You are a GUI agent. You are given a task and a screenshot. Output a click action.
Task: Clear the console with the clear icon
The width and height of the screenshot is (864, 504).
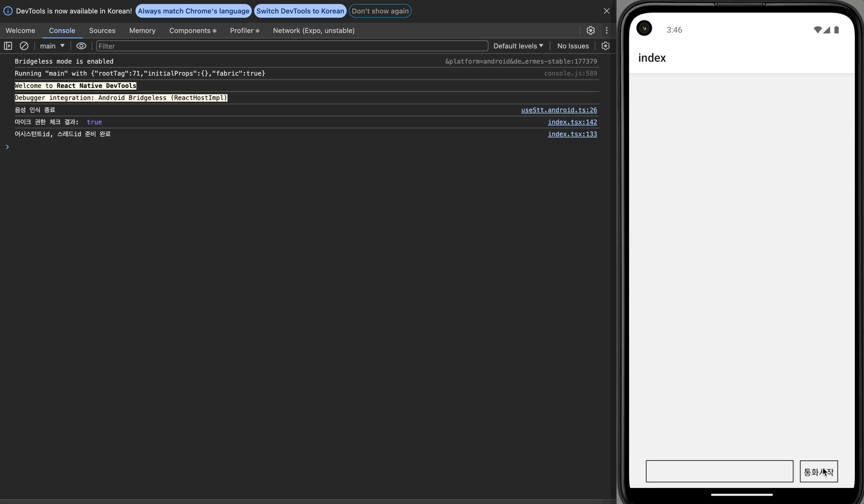pyautogui.click(x=24, y=46)
